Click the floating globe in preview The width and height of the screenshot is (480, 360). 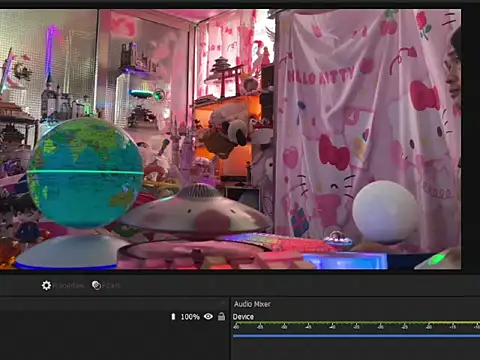coord(86,173)
